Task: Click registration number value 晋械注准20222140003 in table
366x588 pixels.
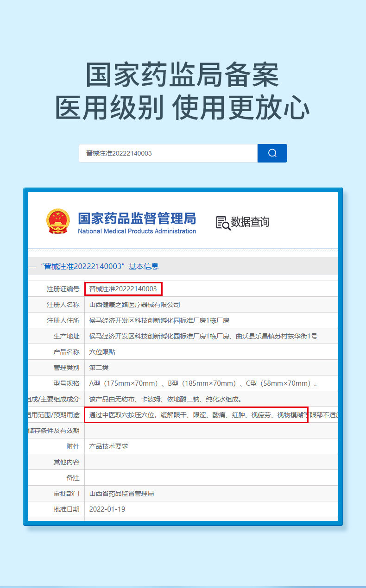Action: pyautogui.click(x=123, y=289)
